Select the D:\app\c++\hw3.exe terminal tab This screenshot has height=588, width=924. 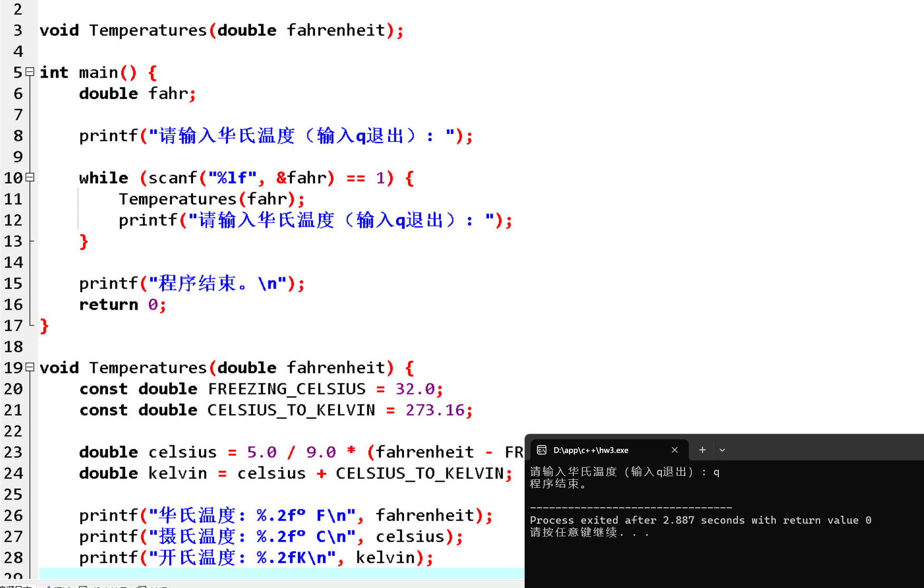coord(591,450)
